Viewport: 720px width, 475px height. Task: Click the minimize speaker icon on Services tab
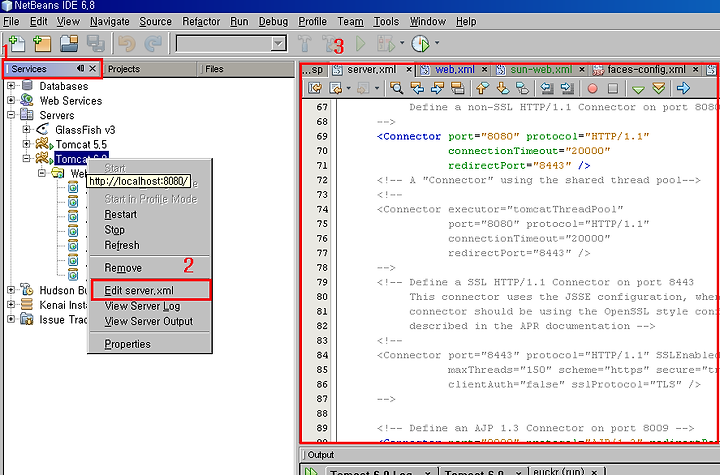tap(80, 68)
